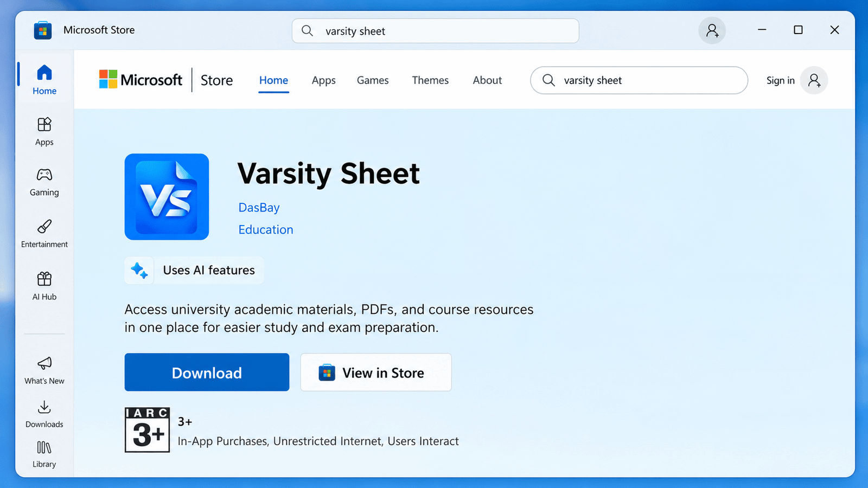
Task: Open What's New in the sidebar
Action: coord(44,370)
